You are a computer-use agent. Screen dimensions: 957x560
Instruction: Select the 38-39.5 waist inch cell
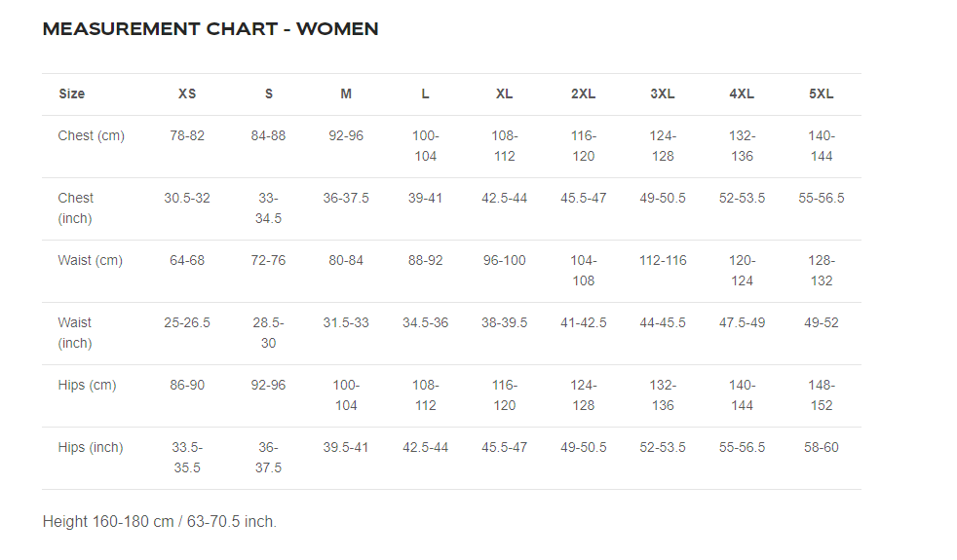click(x=504, y=322)
